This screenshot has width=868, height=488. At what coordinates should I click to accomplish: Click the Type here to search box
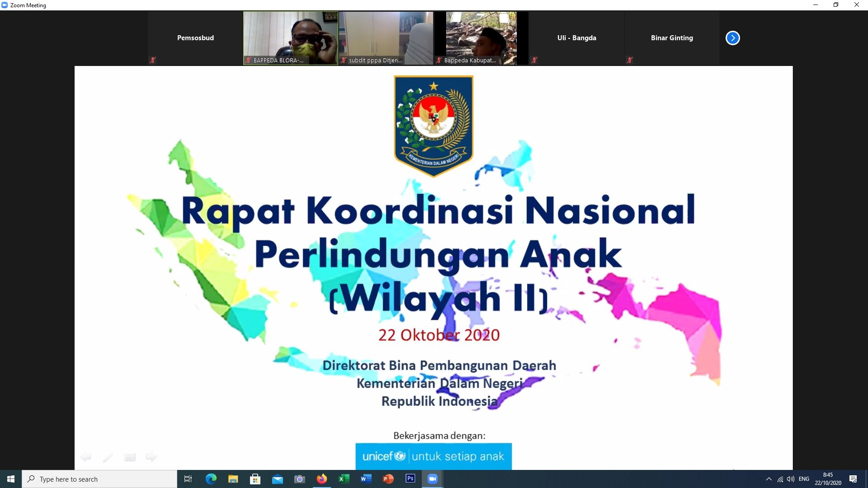tap(99, 479)
